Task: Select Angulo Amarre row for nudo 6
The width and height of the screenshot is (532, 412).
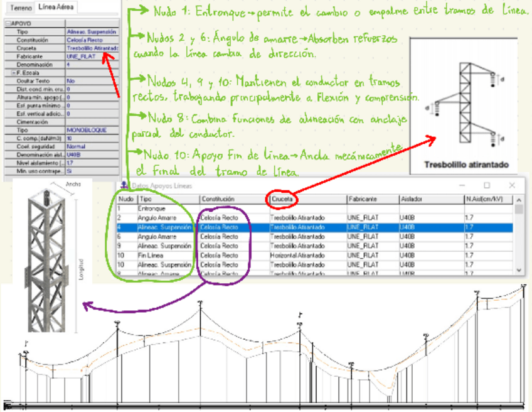Action: (x=315, y=236)
